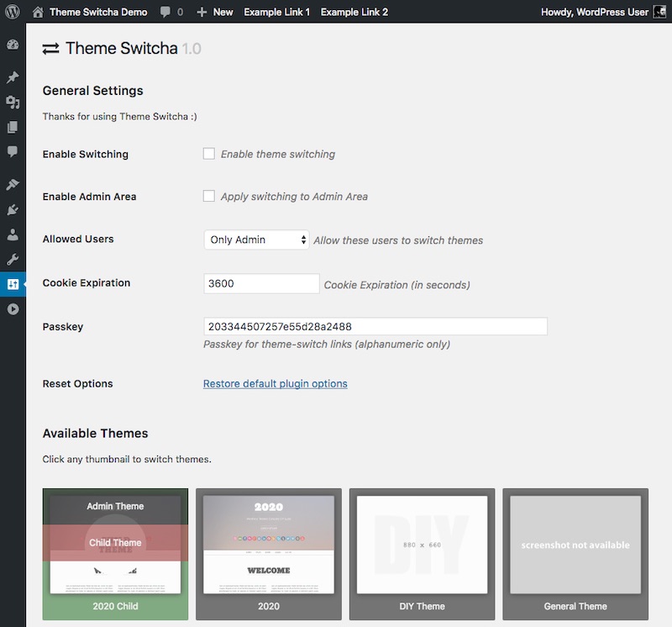Viewport: 672px width, 627px height.
Task: Check Apply switching to Admin Area
Action: click(x=208, y=196)
